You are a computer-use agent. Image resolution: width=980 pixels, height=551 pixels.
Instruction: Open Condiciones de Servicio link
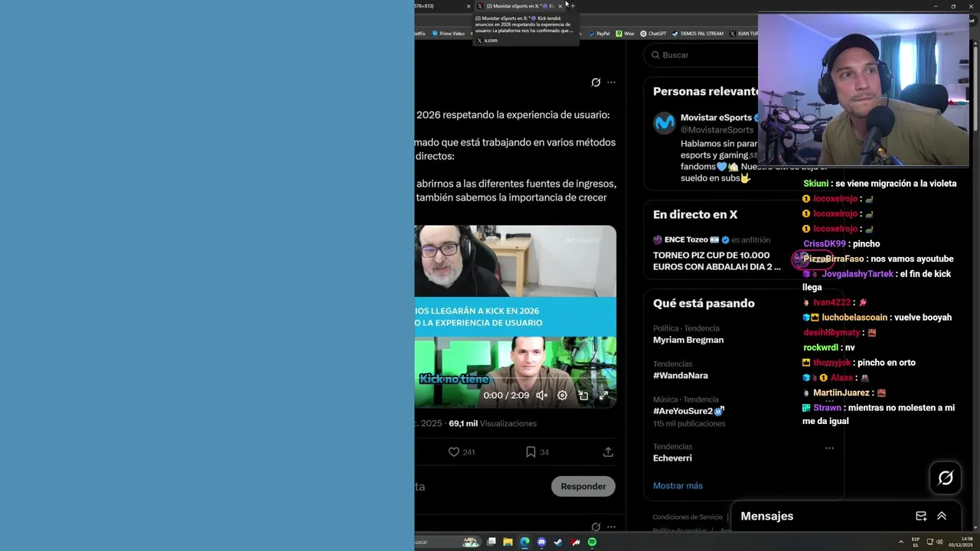click(x=688, y=517)
